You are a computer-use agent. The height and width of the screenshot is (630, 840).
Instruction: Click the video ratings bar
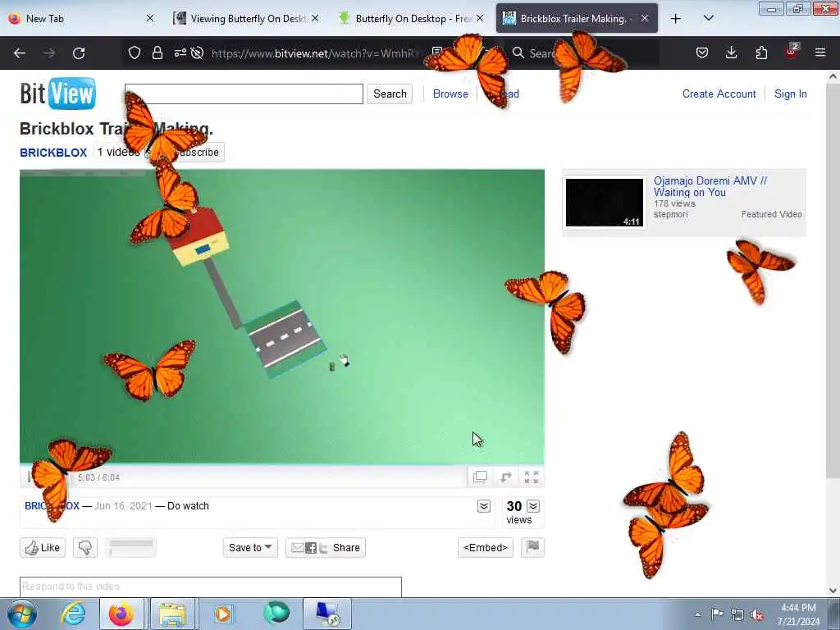coord(130,547)
